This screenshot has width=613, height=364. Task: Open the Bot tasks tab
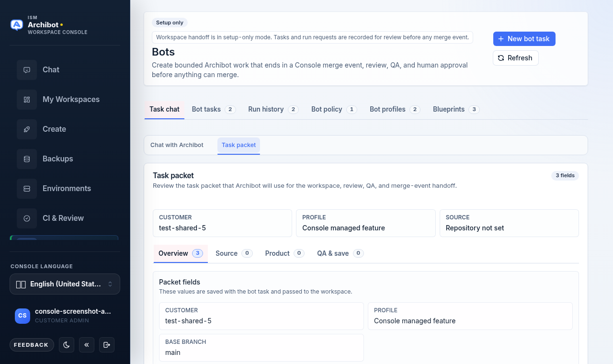point(214,109)
